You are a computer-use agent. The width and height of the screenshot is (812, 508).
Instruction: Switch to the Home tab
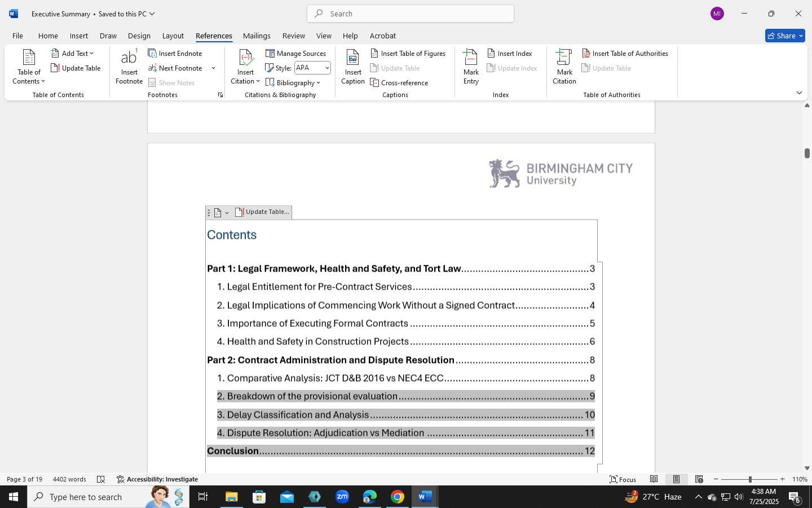point(48,36)
